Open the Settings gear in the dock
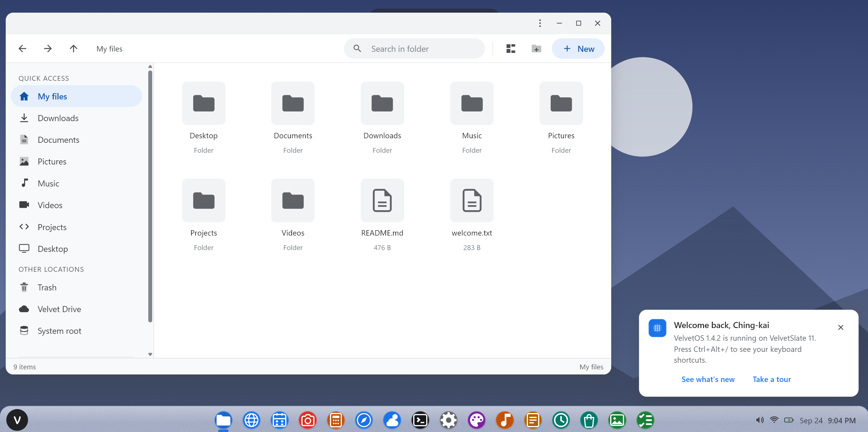The height and width of the screenshot is (432, 868). pos(448,420)
